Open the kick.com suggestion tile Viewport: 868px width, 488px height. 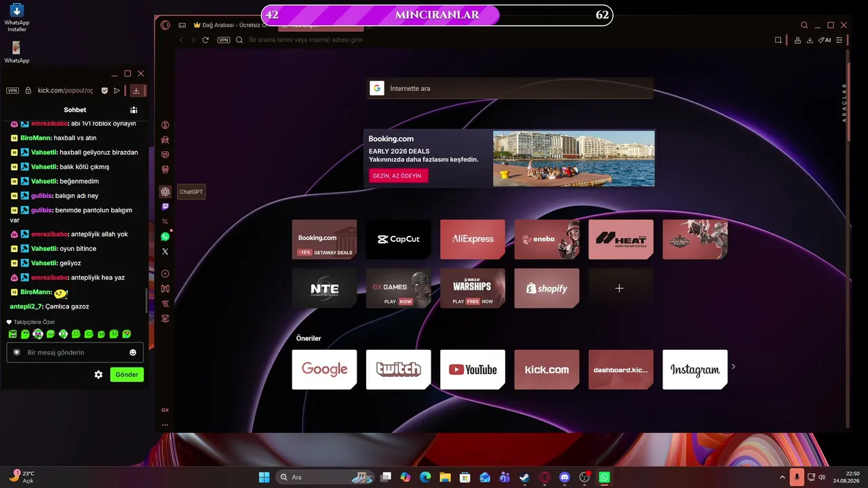[x=547, y=369]
